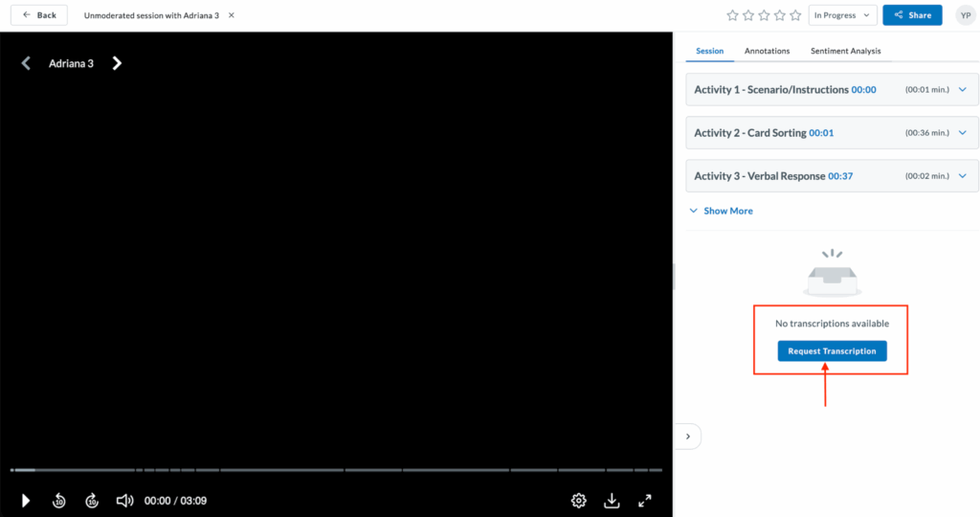The width and height of the screenshot is (980, 517).
Task: Rate session two stars
Action: pyautogui.click(x=748, y=15)
